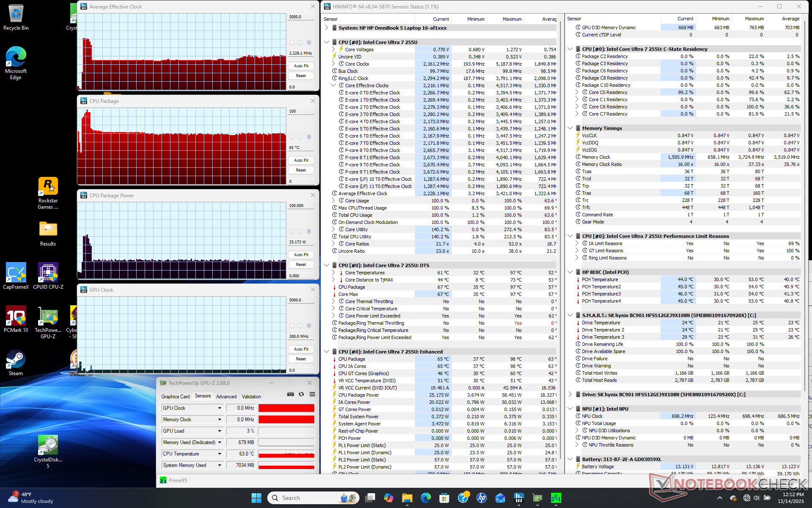
Task: Open GPU-Z hamburger menu icon
Action: 313,394
